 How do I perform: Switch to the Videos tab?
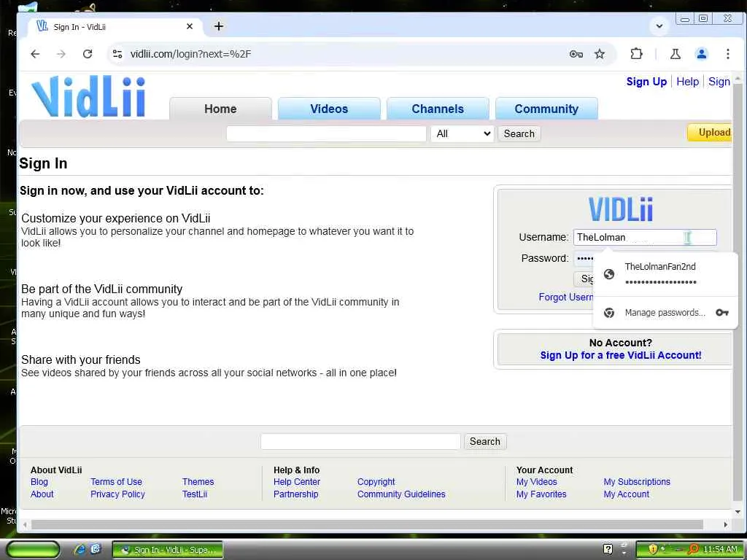329,109
